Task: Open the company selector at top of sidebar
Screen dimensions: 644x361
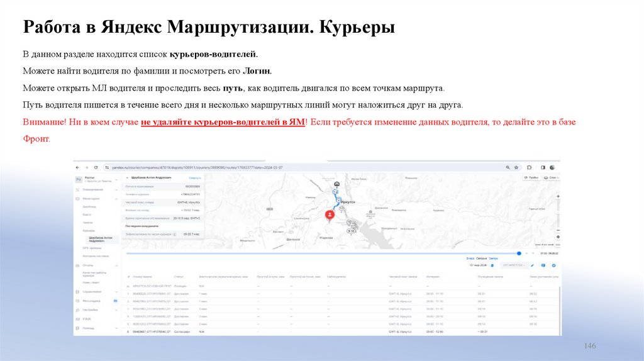Action: click(x=97, y=179)
